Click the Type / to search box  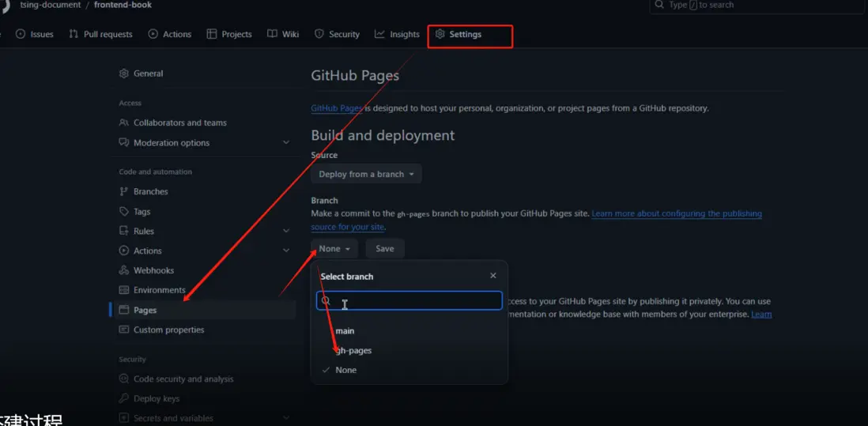click(757, 5)
